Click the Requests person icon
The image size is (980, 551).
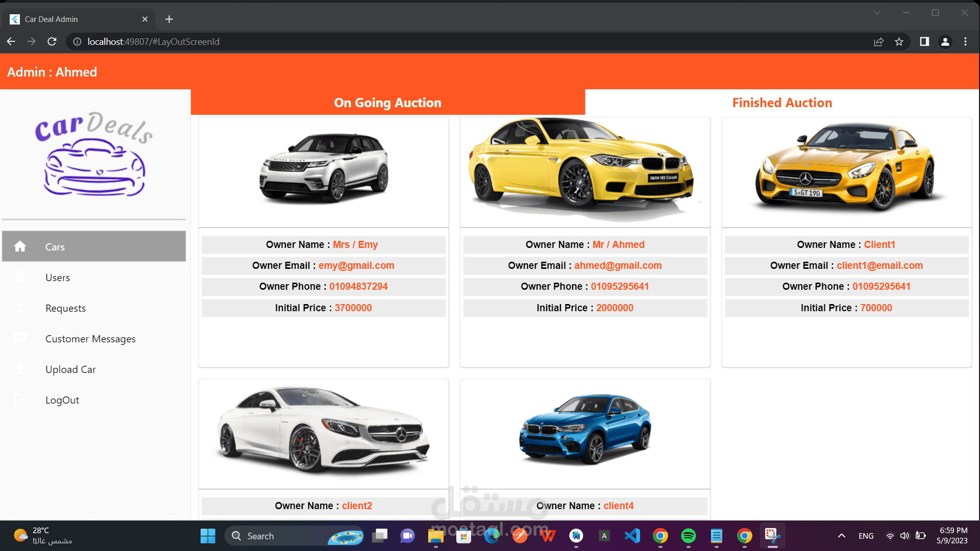pyautogui.click(x=20, y=308)
